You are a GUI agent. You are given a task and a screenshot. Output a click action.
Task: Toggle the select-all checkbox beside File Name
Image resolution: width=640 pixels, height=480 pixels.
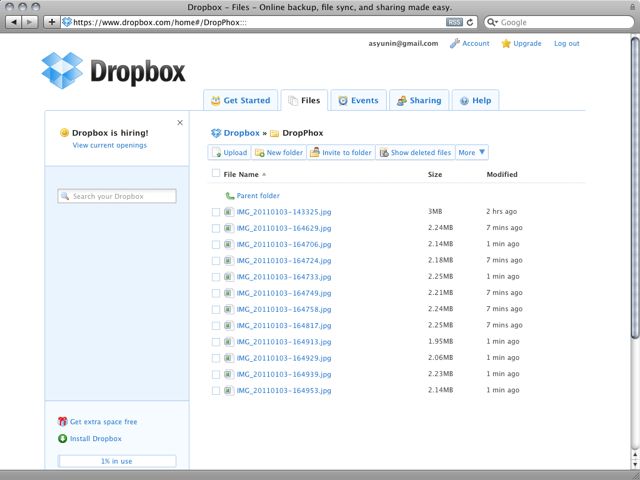coord(216,173)
